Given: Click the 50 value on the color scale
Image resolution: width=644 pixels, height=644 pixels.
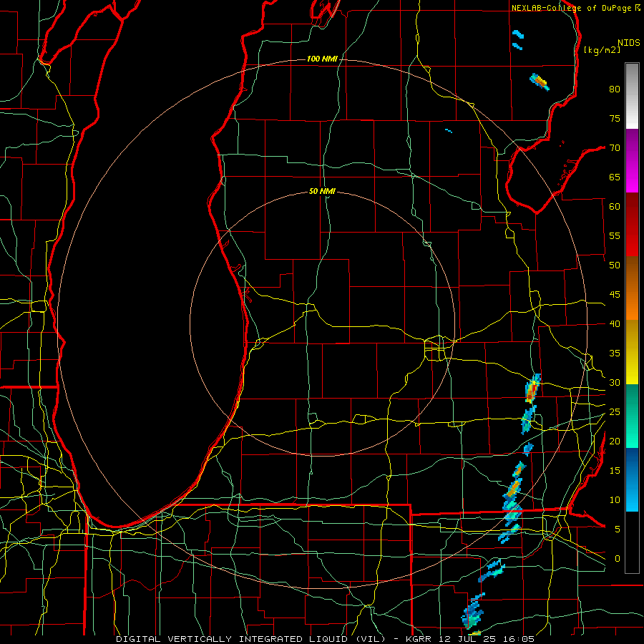Looking at the screenshot, I should tap(615, 265).
